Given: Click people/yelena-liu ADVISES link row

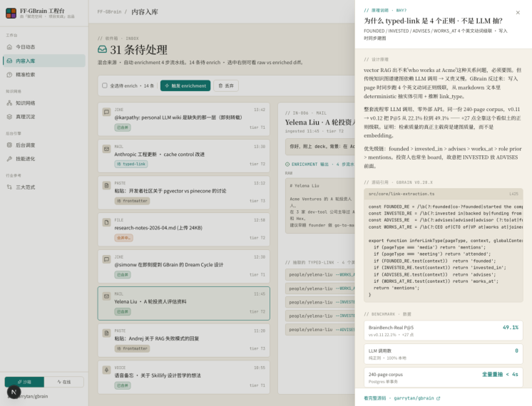Looking at the screenshot, I should [320, 330].
